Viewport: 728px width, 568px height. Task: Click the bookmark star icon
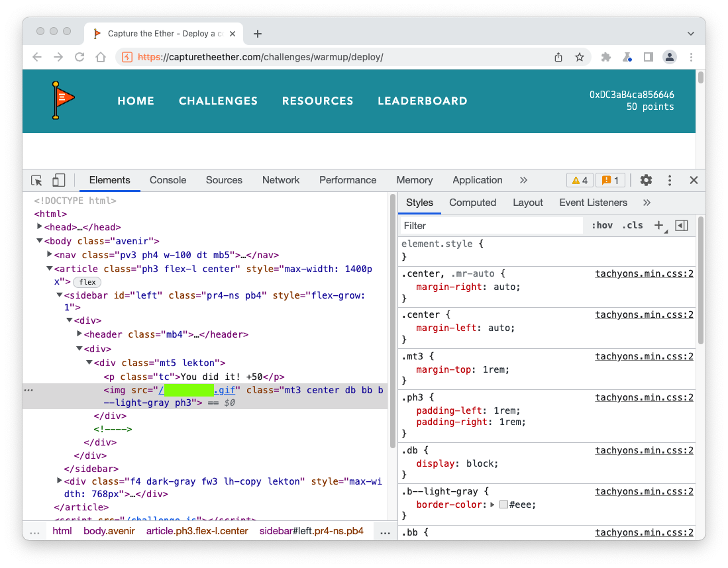(x=580, y=57)
